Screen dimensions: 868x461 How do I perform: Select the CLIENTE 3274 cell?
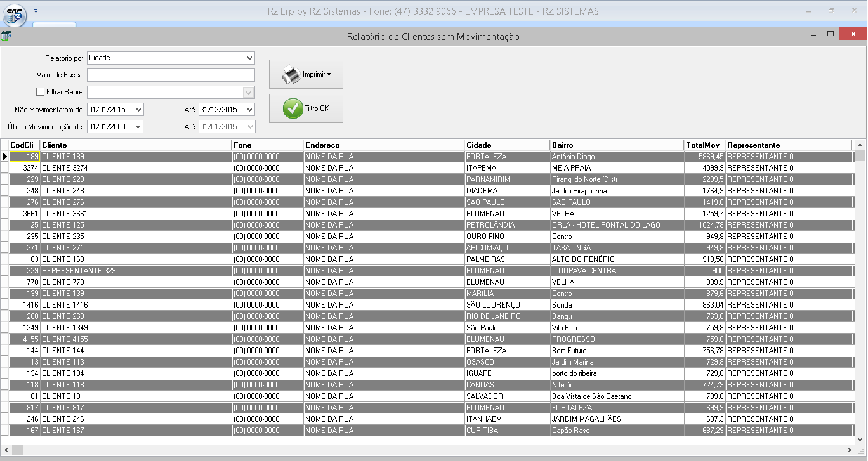[x=136, y=168]
